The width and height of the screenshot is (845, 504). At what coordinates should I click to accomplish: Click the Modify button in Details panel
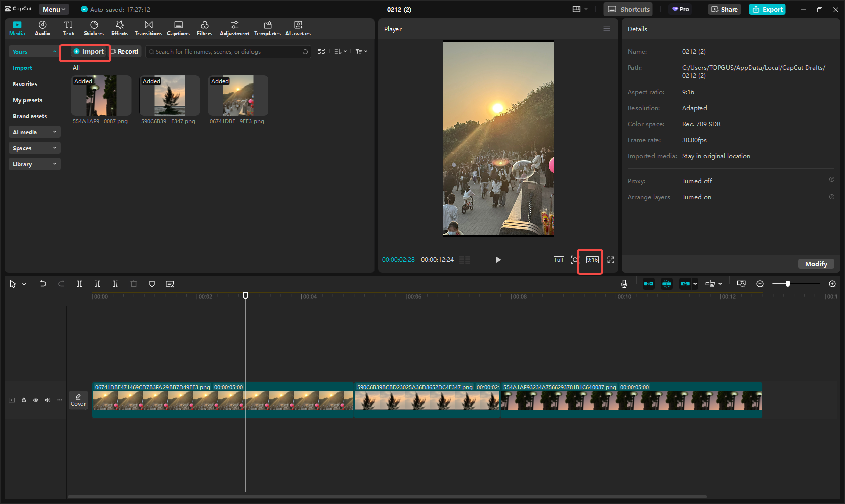point(816,264)
